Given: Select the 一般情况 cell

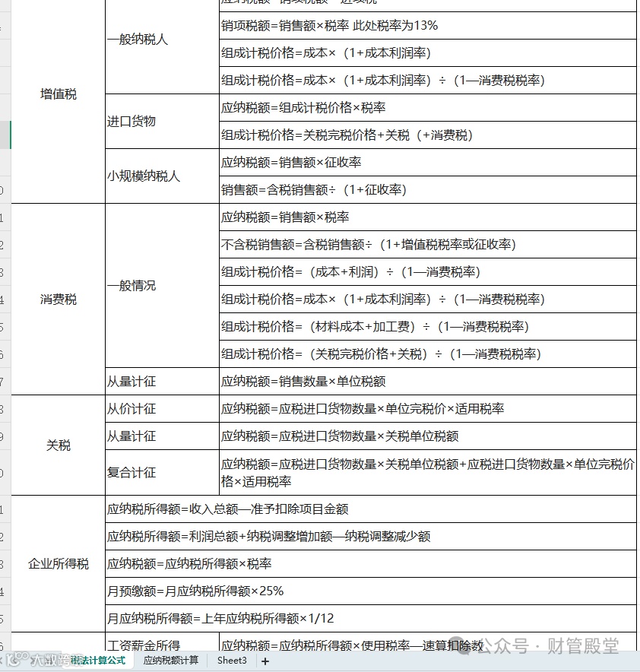Looking at the screenshot, I should (x=163, y=286).
